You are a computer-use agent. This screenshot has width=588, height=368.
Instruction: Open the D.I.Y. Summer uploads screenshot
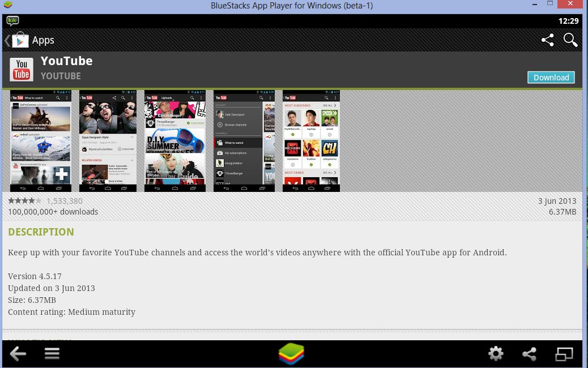coord(174,141)
